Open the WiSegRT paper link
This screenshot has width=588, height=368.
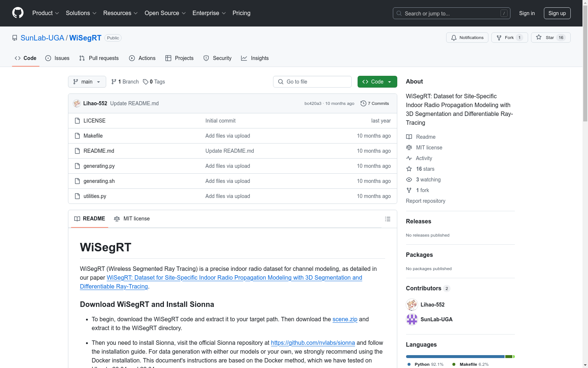[221, 282]
